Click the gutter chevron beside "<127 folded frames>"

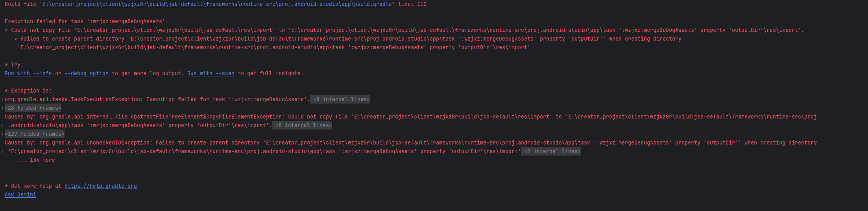tap(2, 134)
